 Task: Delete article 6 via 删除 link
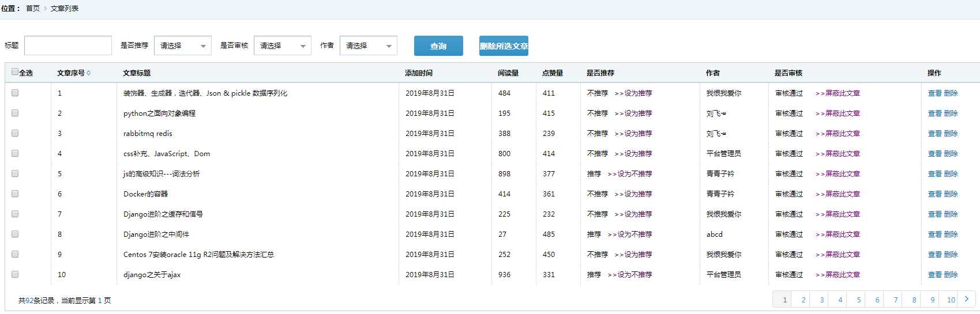951,194
